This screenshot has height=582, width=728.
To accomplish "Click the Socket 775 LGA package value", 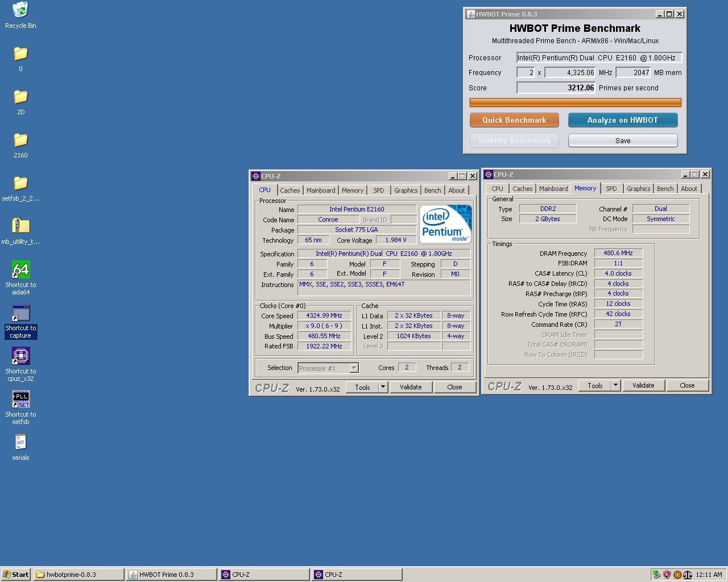I will [x=357, y=230].
